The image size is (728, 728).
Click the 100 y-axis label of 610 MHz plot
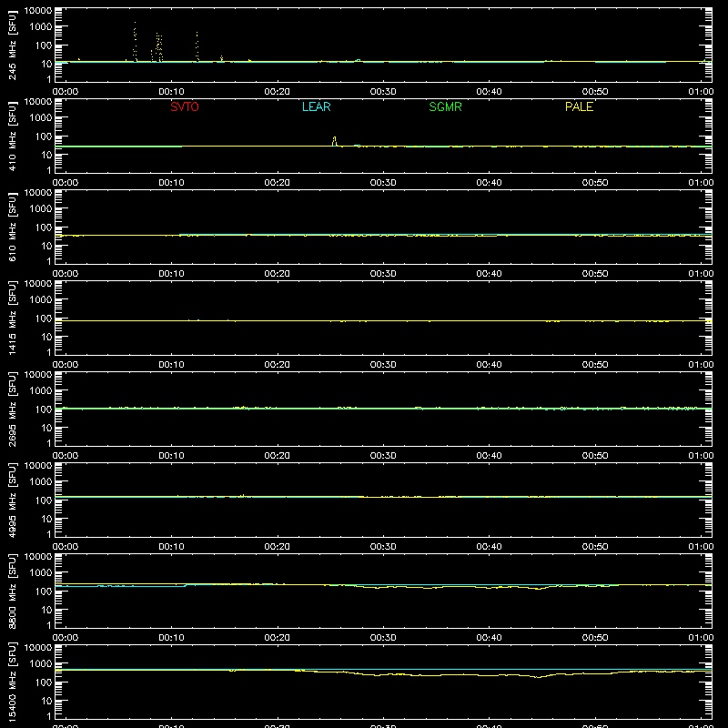point(44,227)
